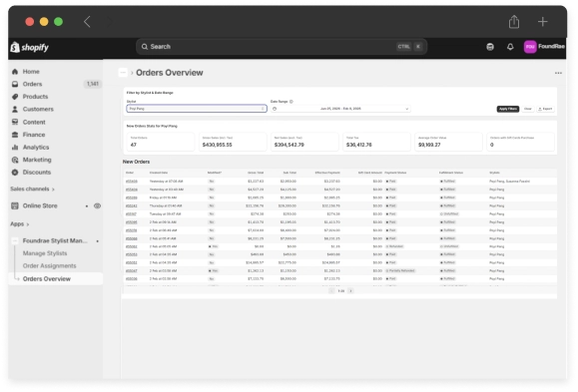
Task: Open the Date Range dropdown
Action: click(340, 109)
